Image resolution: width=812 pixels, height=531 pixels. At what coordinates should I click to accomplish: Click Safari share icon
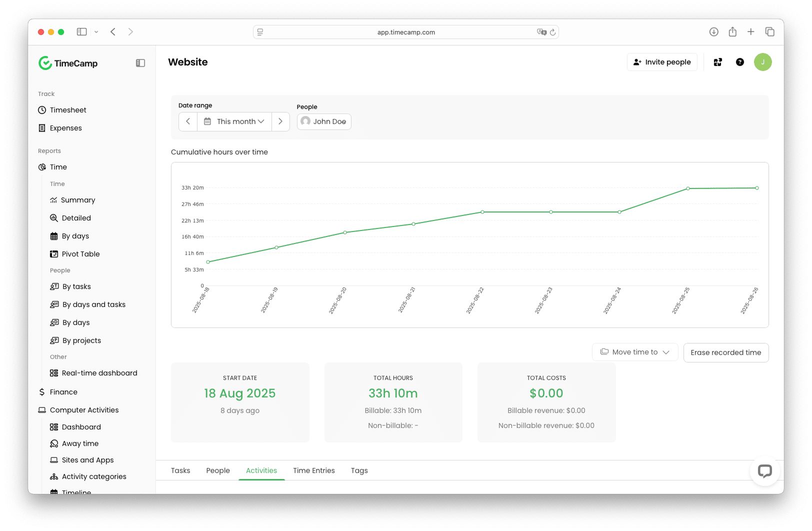coord(732,32)
